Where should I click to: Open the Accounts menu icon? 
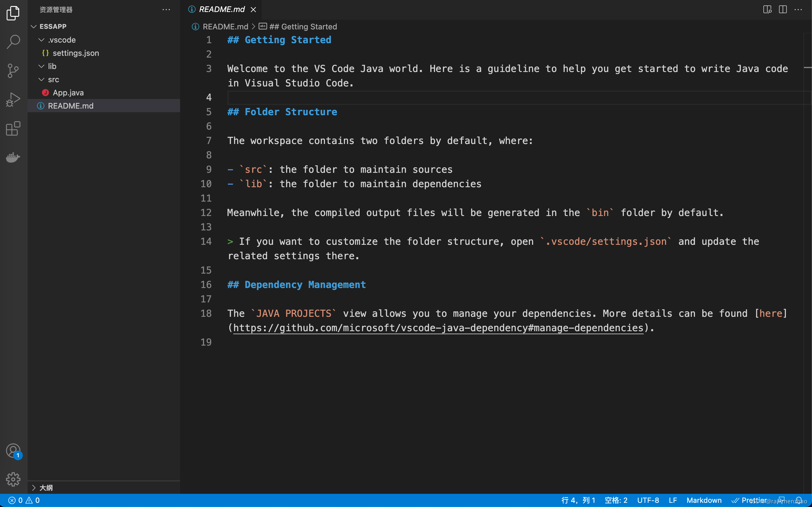point(14,451)
